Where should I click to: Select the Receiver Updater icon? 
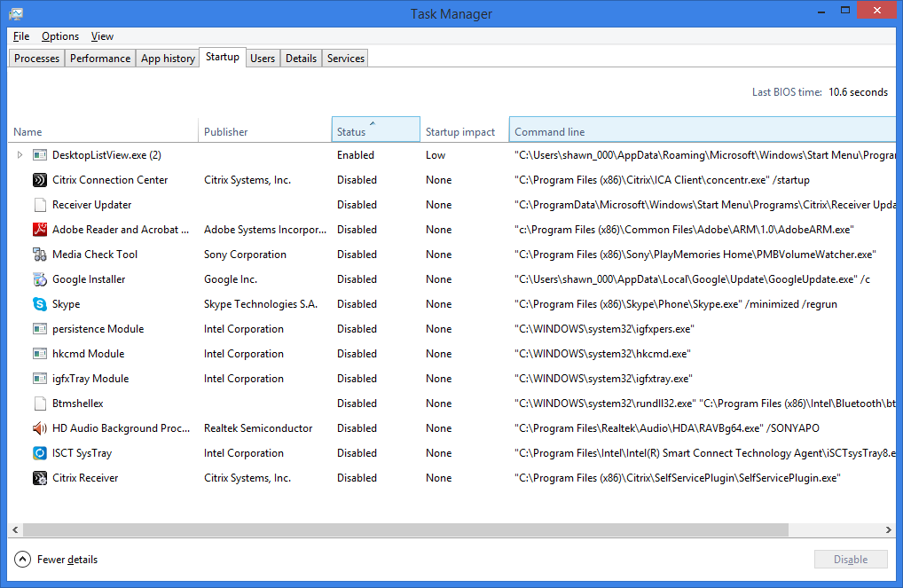[39, 204]
